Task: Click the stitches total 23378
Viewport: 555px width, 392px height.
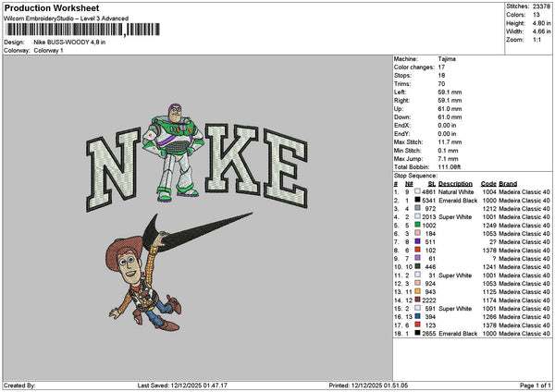Action: pos(541,6)
